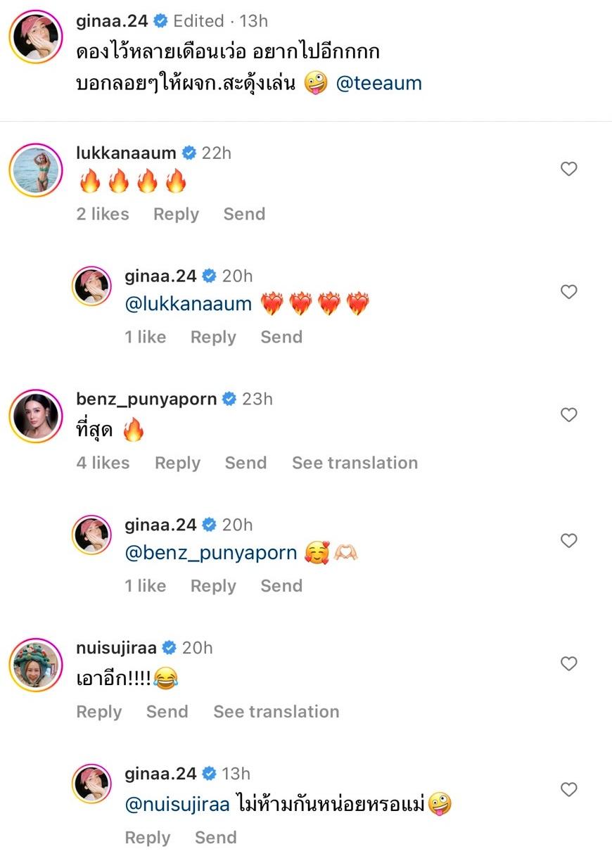Image resolution: width=612 pixels, height=868 pixels.
Task: Heart nuisujiraa's comment
Action: pyautogui.click(x=568, y=663)
